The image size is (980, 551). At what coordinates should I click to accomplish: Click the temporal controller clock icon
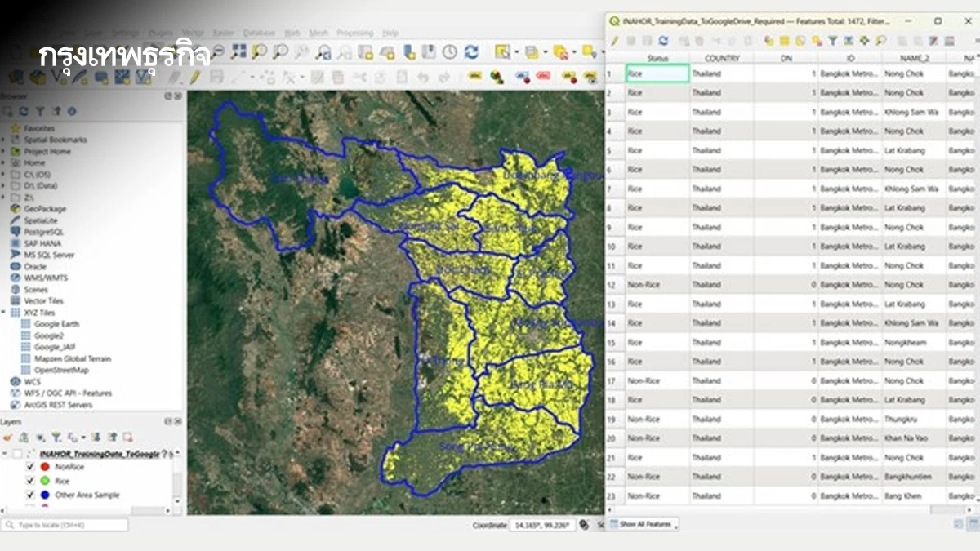pos(449,52)
